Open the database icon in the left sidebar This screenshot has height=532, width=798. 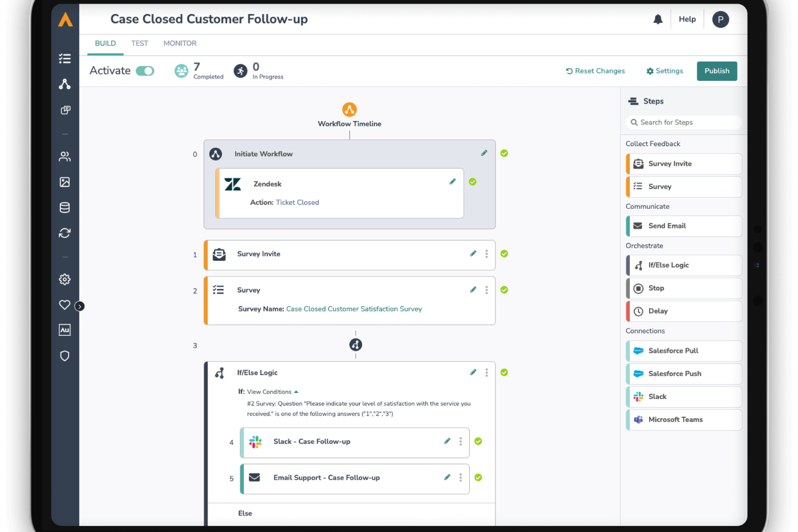[65, 207]
